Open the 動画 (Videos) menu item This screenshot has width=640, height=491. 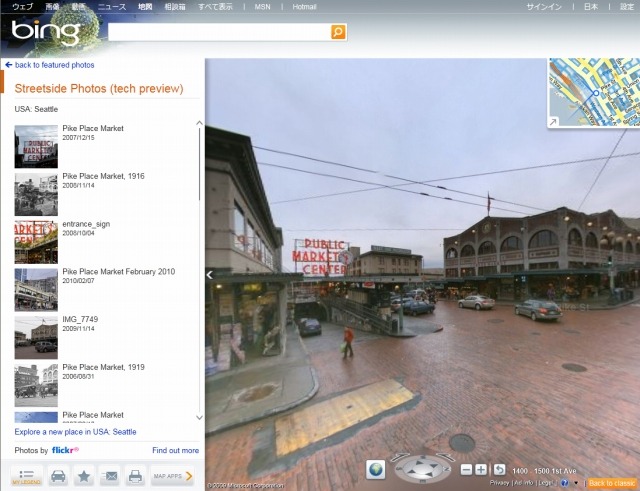[x=78, y=7]
